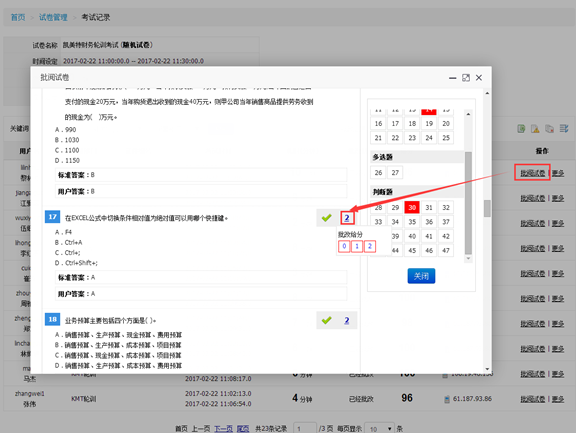The height and width of the screenshot is (433, 576).
Task: Click the yellow warning document icon
Action: 535,129
